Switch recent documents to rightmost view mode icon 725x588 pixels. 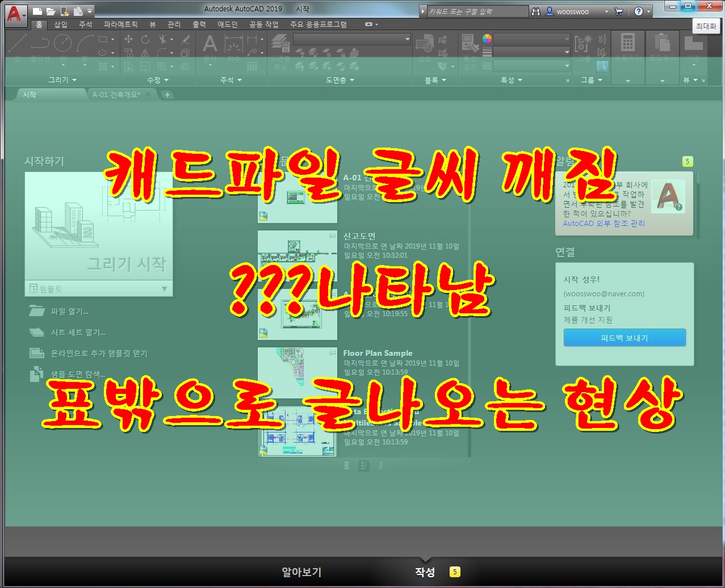click(380, 466)
